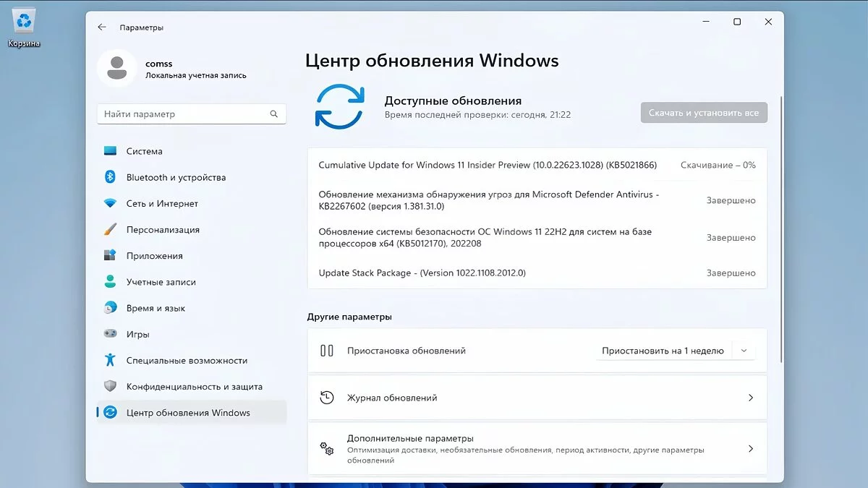Click the Доступные обновления heading

pos(453,100)
